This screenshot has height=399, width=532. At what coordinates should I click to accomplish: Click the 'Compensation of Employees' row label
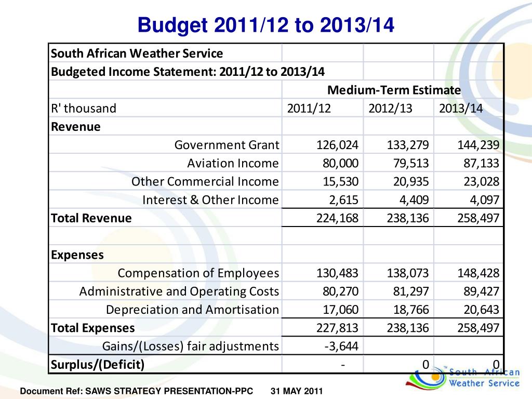coord(198,273)
